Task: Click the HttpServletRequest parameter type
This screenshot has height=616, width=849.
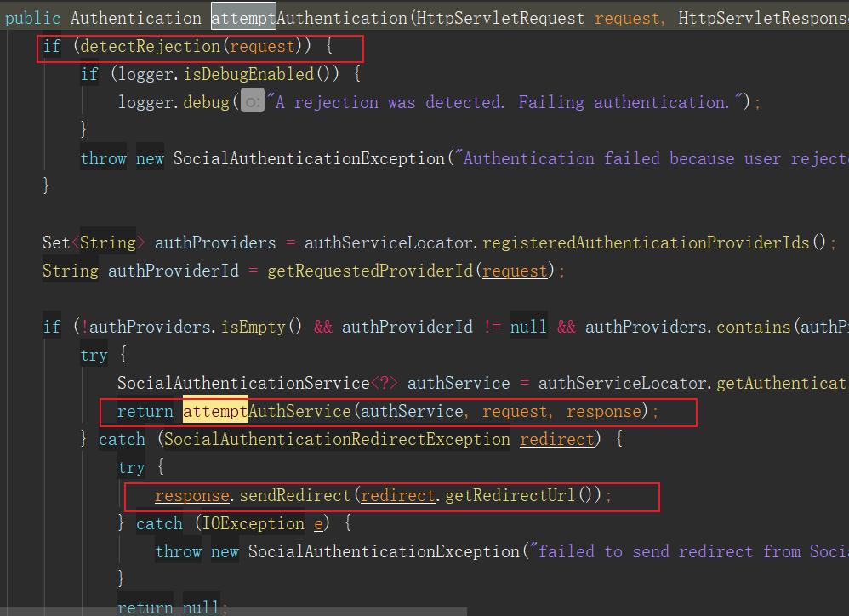Action: tap(500, 18)
